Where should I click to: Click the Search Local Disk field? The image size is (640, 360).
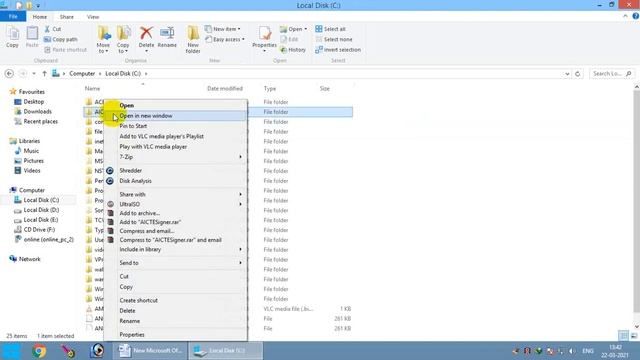(x=612, y=74)
